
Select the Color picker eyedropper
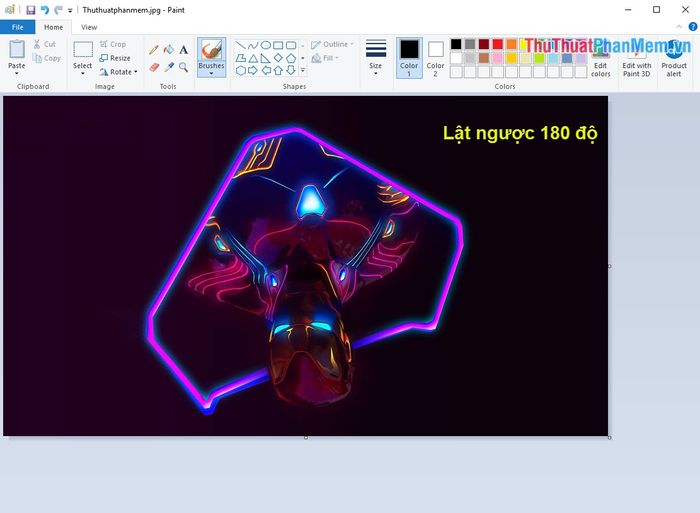pyautogui.click(x=169, y=67)
